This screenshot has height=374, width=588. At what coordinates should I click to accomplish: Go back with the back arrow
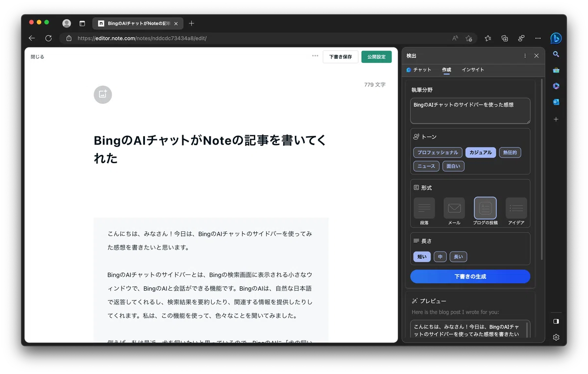coord(32,38)
